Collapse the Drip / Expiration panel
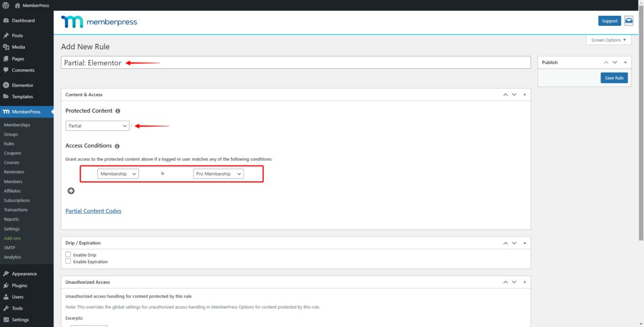The height and width of the screenshot is (327, 644). pos(524,243)
